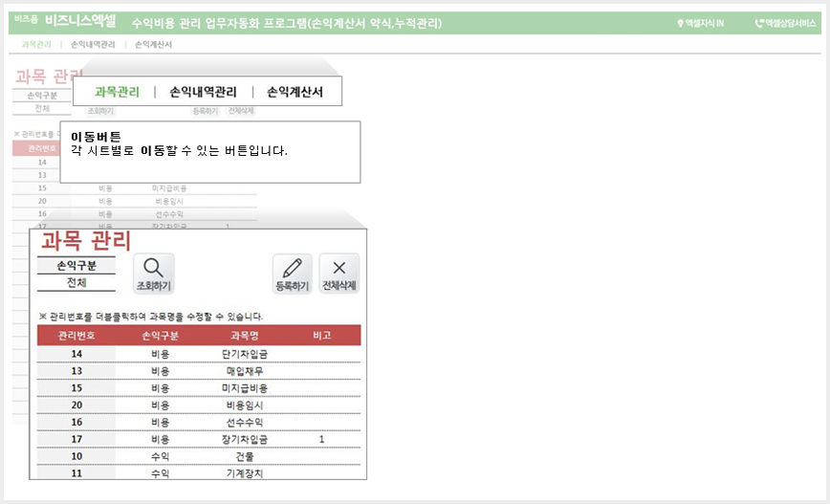The image size is (830, 504).
Task: Click the 등록하기 pencil icon button
Action: pos(293,274)
